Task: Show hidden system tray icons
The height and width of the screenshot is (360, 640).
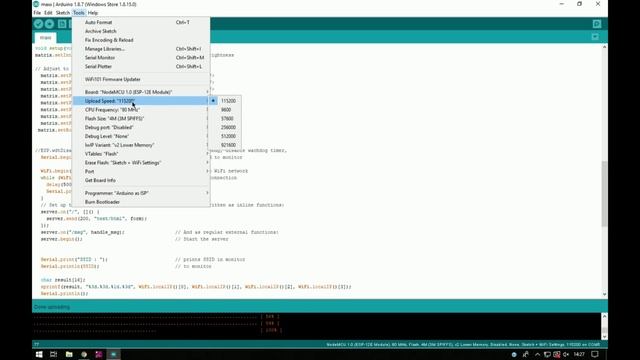Action: click(537, 354)
